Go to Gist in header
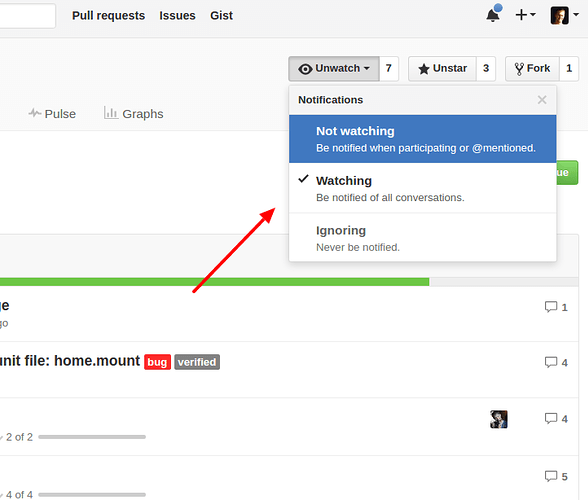Viewport: 588px width, 500px height. click(x=221, y=15)
